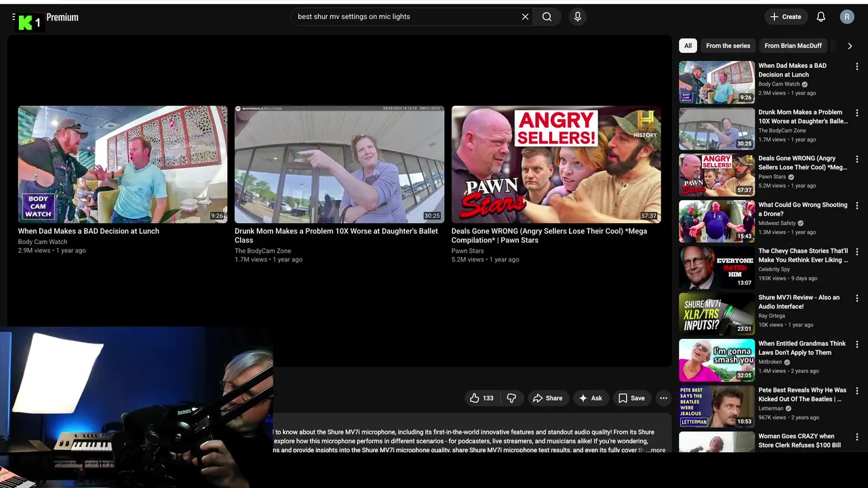The image size is (868, 488).
Task: Select From Brian MacDuff chip
Action: (793, 45)
